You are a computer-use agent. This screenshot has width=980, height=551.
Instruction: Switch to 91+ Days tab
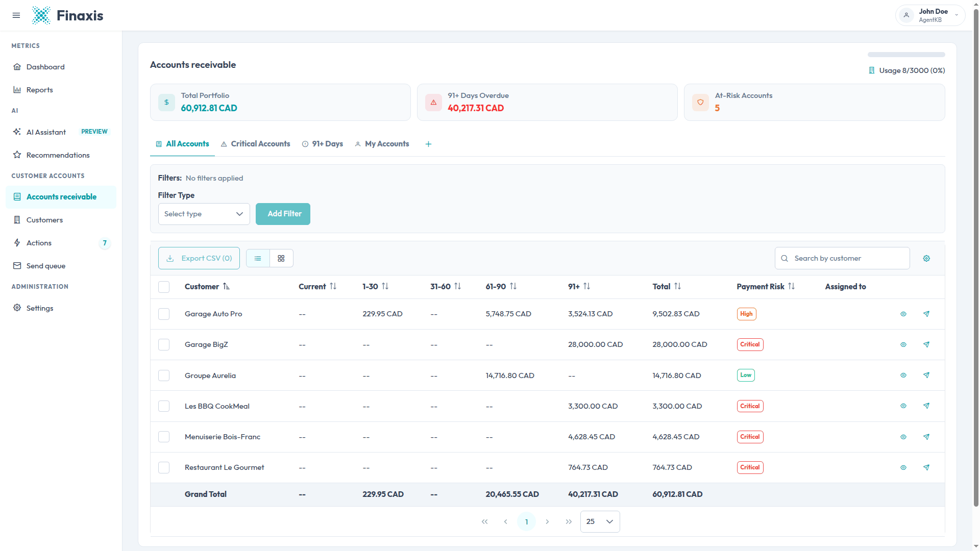click(323, 144)
